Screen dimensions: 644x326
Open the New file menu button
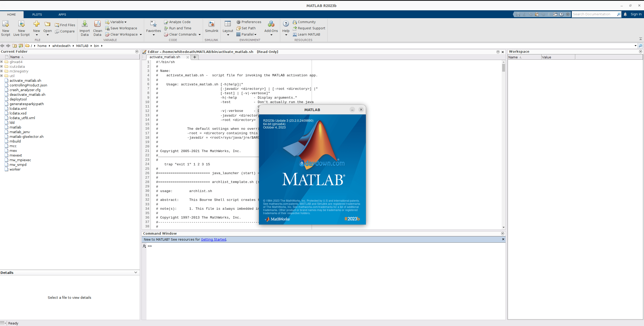[x=37, y=28]
